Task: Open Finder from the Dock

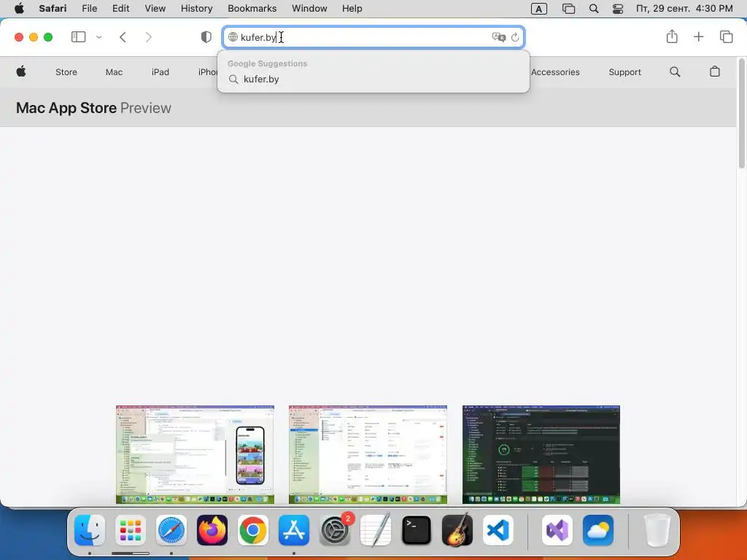Action: tap(90, 530)
